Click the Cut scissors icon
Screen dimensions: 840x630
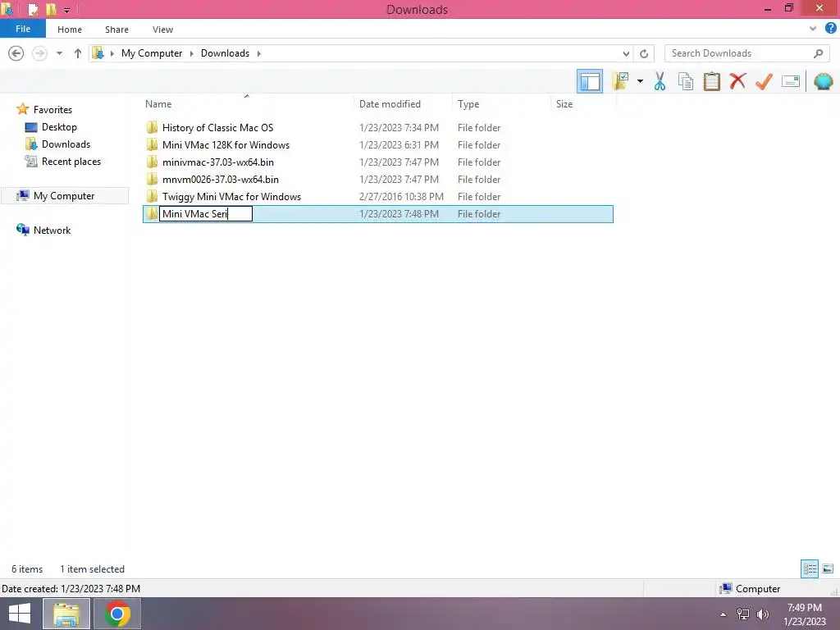point(660,81)
